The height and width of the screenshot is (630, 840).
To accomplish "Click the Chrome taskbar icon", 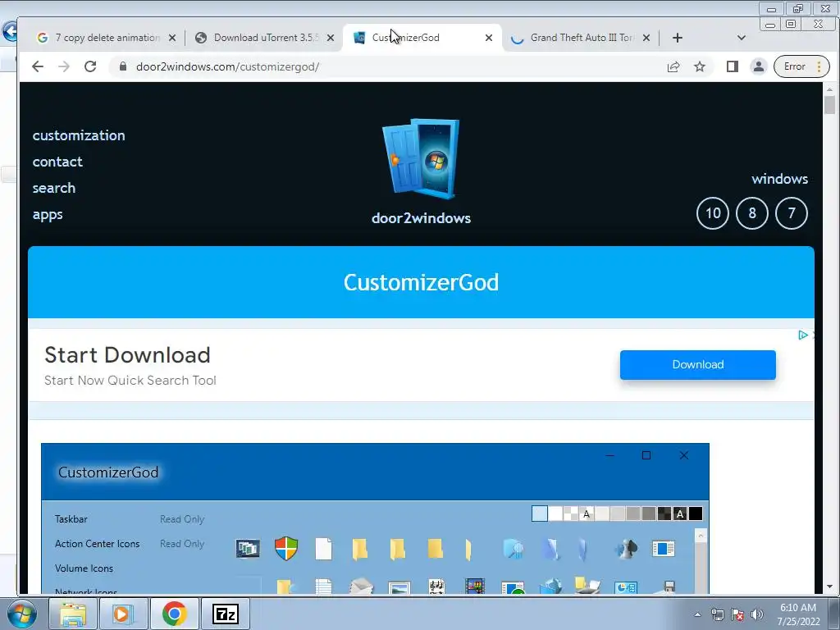I will [174, 614].
